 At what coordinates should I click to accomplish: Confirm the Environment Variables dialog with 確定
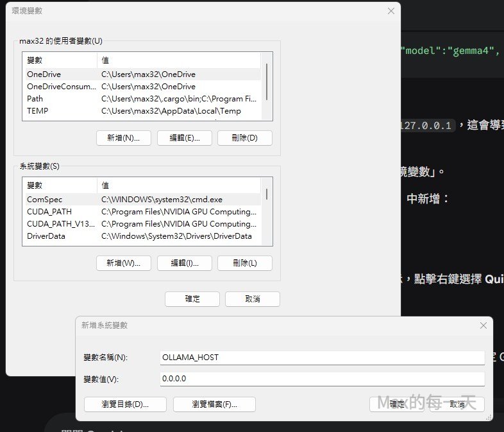tap(192, 299)
